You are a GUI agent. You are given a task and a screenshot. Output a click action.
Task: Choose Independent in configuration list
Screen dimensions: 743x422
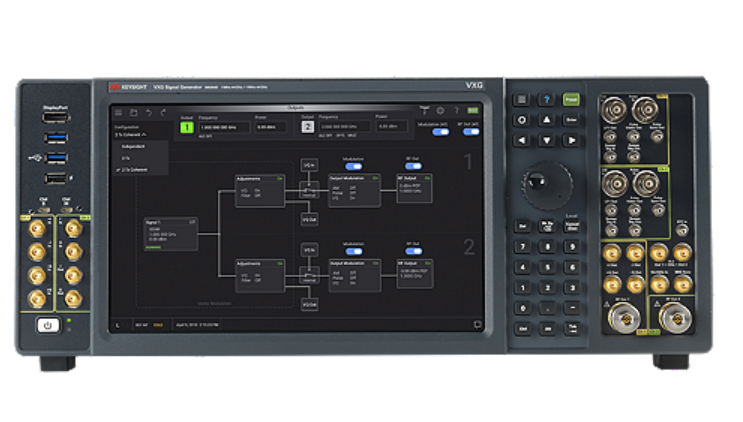[x=133, y=146]
